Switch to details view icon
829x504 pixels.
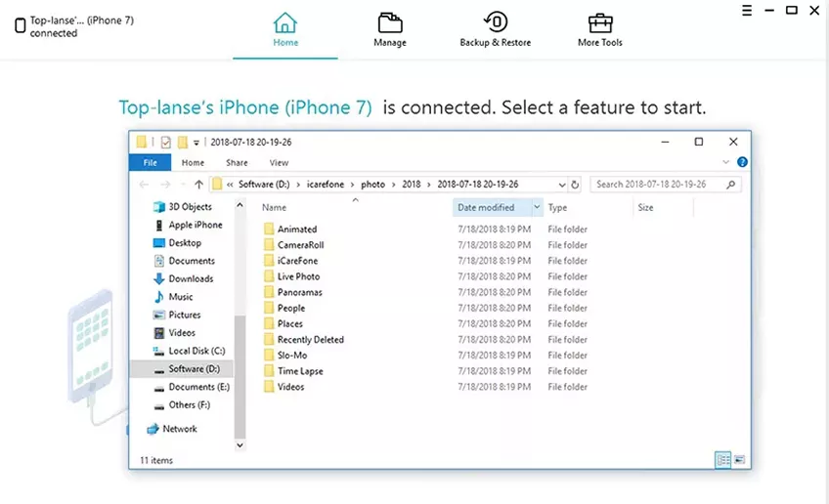point(722,460)
